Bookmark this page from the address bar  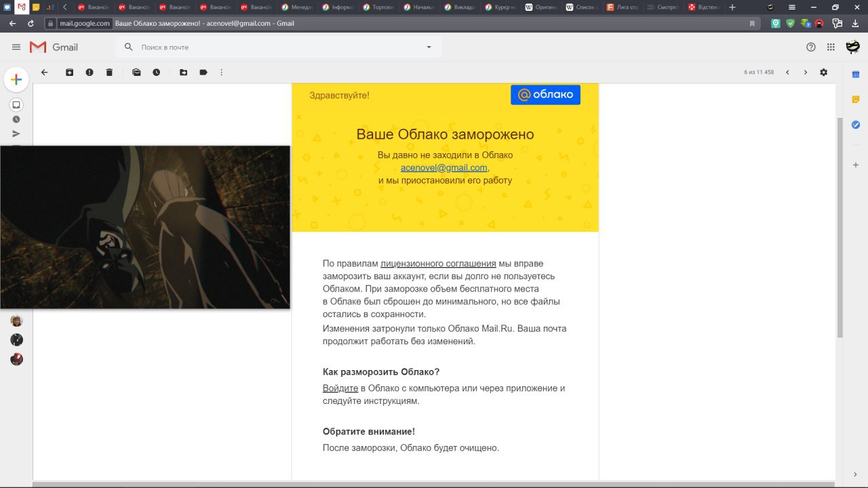(752, 23)
